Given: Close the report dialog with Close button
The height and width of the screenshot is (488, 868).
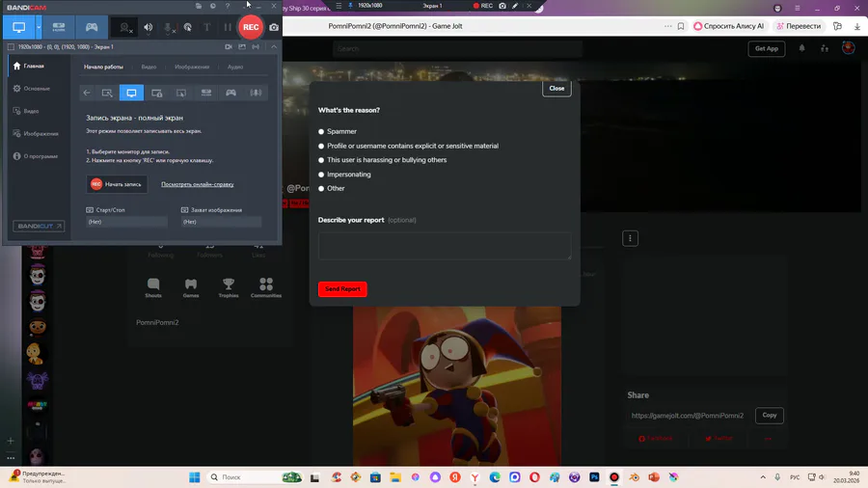Looking at the screenshot, I should coord(556,89).
